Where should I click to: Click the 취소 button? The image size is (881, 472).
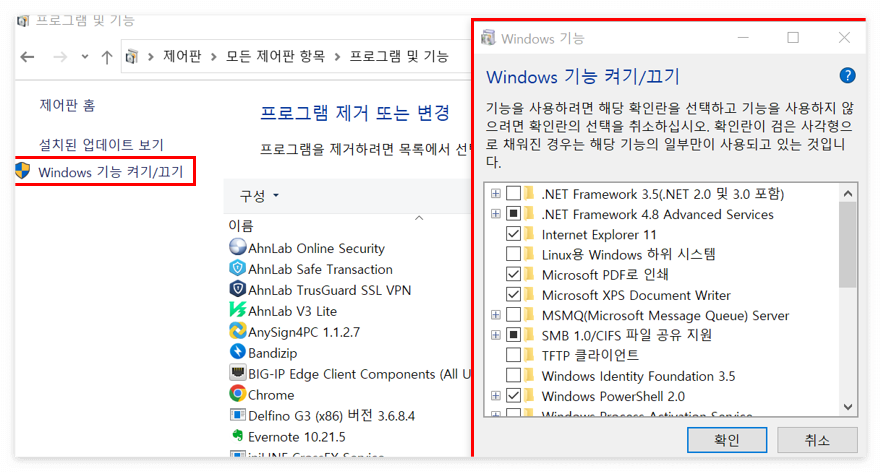[x=817, y=440]
